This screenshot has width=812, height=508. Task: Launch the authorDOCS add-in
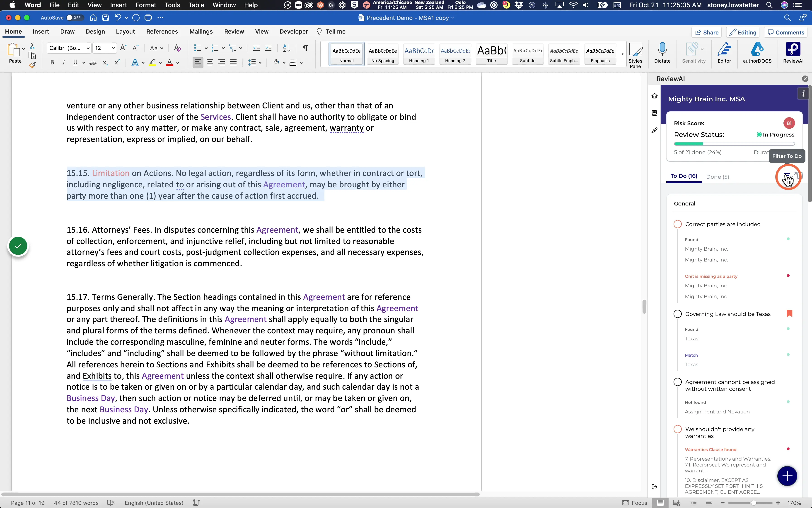(757, 53)
